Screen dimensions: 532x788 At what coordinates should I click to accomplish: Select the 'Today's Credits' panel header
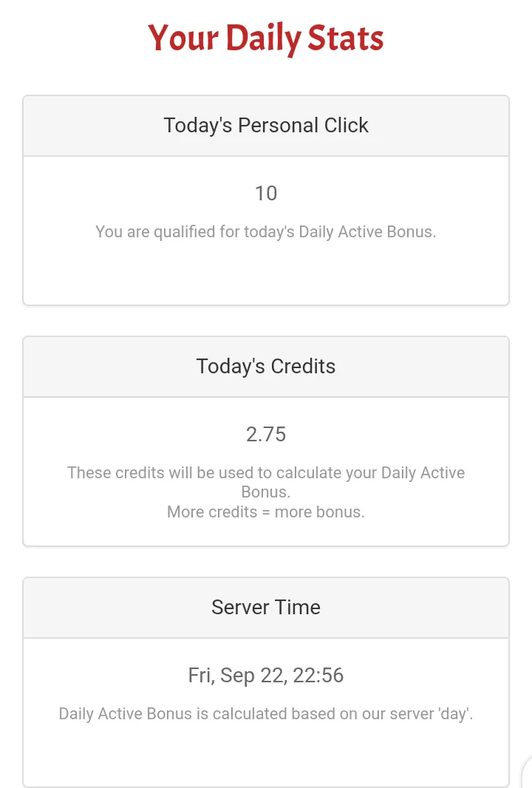(x=266, y=367)
